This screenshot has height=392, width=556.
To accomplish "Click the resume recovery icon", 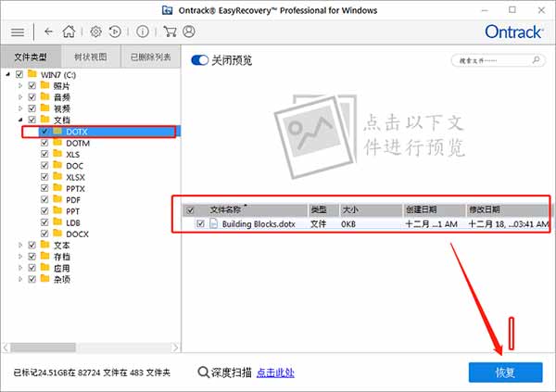I will click(114, 32).
